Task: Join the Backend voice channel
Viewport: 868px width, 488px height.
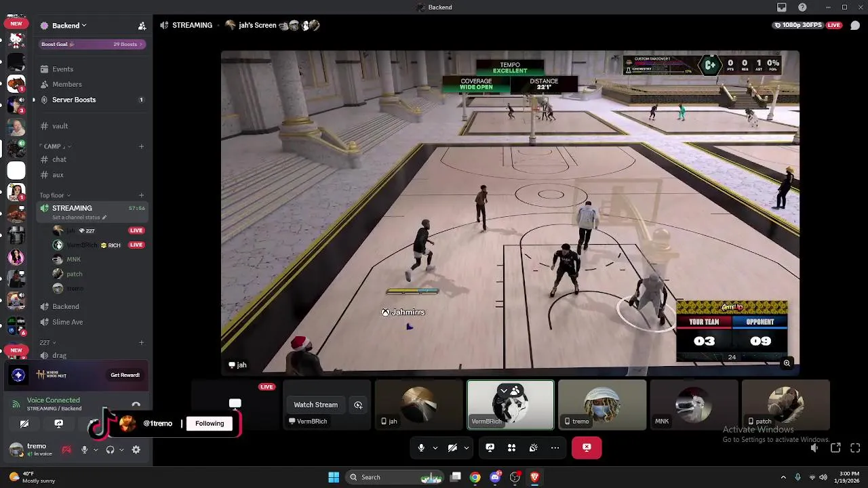Action: (92, 306)
